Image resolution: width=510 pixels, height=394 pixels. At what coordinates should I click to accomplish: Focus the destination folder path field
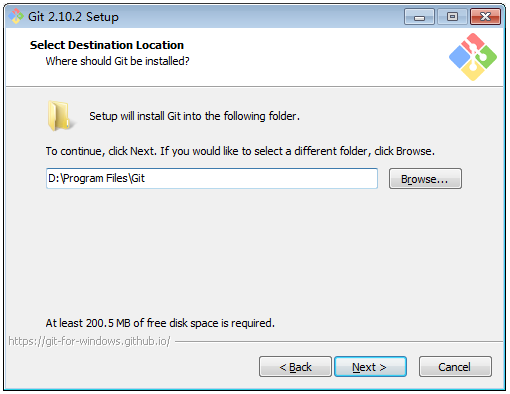212,178
